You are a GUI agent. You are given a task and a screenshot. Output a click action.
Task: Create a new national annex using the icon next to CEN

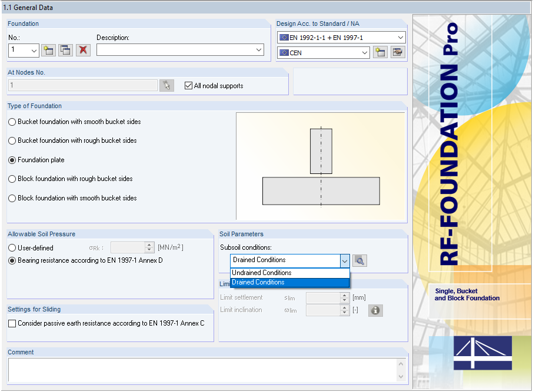(x=380, y=52)
